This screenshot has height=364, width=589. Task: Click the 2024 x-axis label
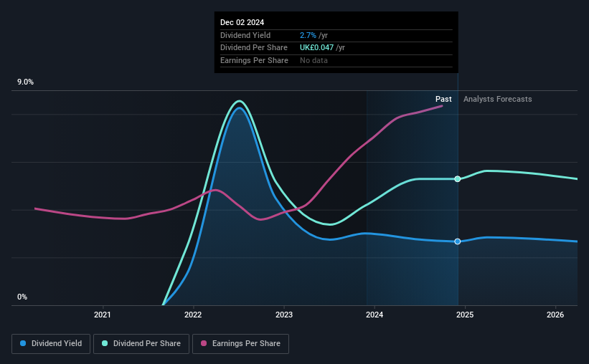click(374, 315)
